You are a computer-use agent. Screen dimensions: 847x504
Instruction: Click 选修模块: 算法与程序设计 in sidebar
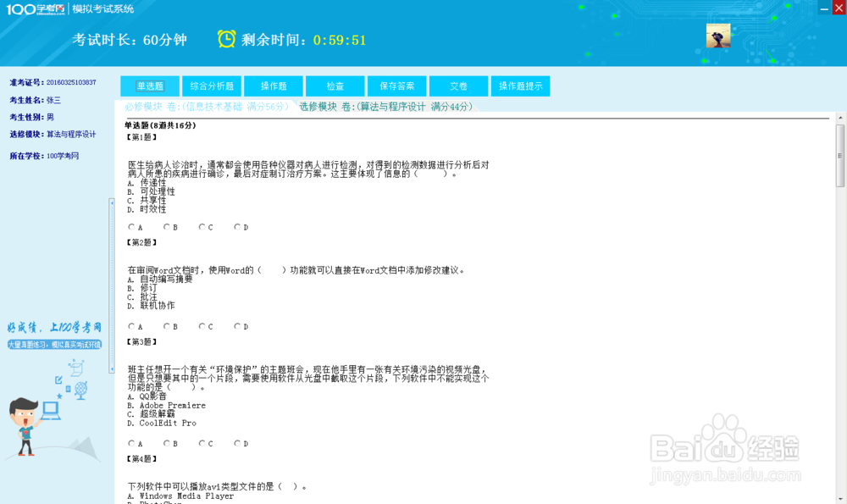[x=53, y=135]
